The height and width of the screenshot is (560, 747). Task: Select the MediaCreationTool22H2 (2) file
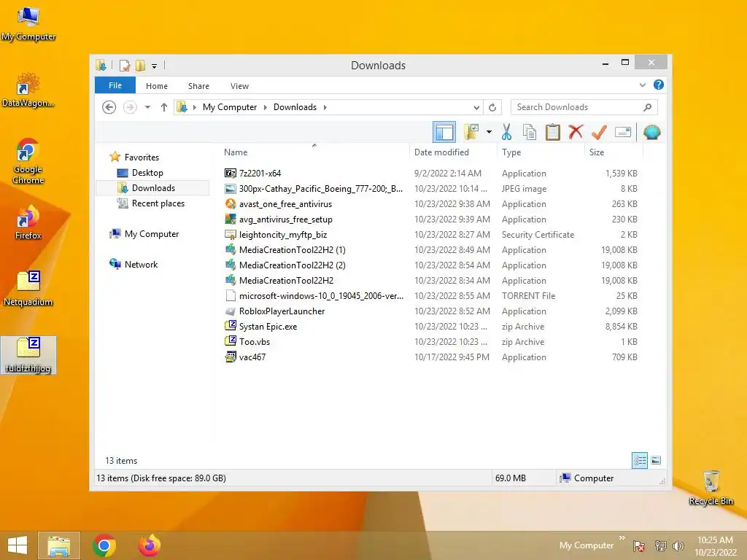[x=431, y=265]
